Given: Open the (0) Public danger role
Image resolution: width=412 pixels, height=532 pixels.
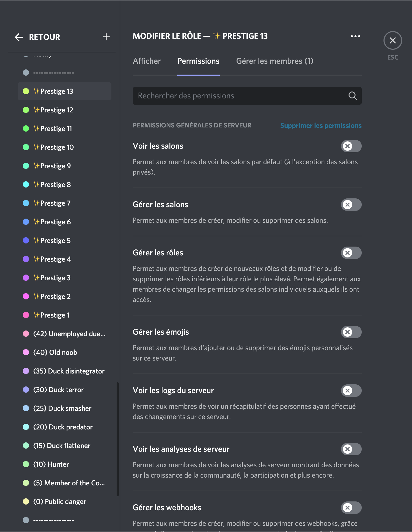Looking at the screenshot, I should pyautogui.click(x=60, y=502).
